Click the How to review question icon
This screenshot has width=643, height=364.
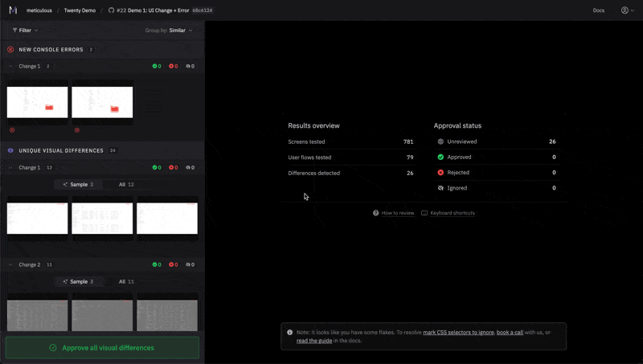click(x=375, y=213)
